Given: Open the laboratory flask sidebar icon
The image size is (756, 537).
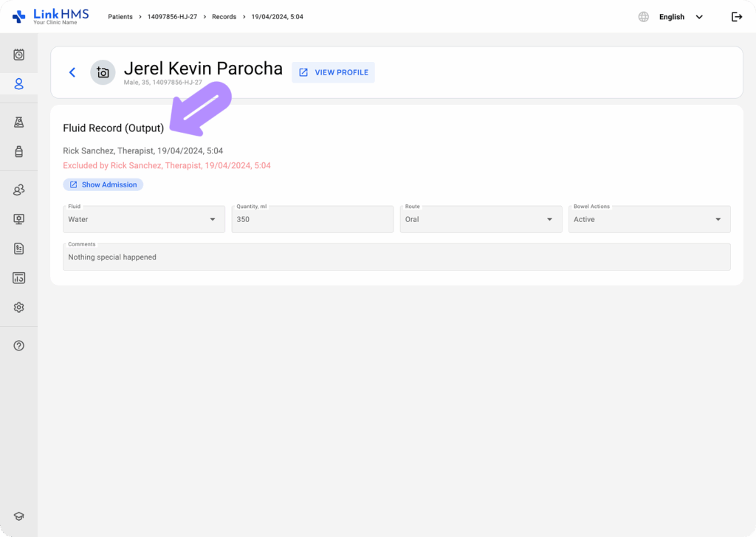Looking at the screenshot, I should click(19, 122).
